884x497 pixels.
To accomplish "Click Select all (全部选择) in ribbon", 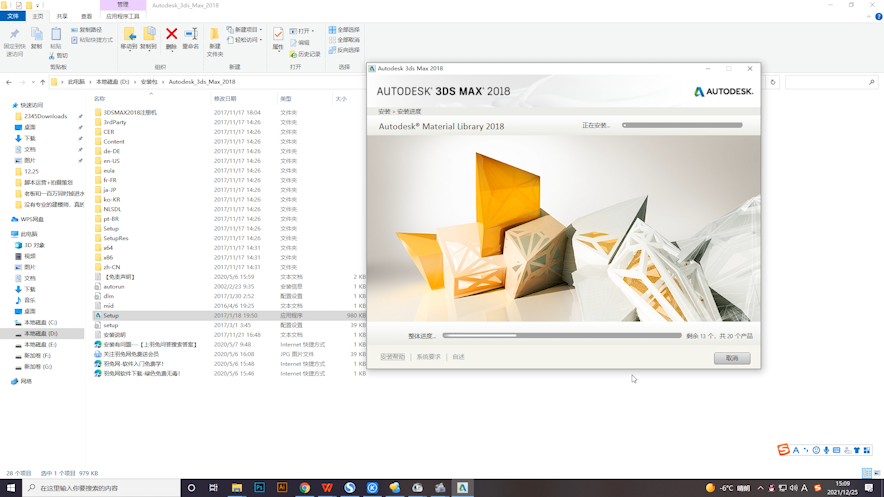I will point(344,30).
